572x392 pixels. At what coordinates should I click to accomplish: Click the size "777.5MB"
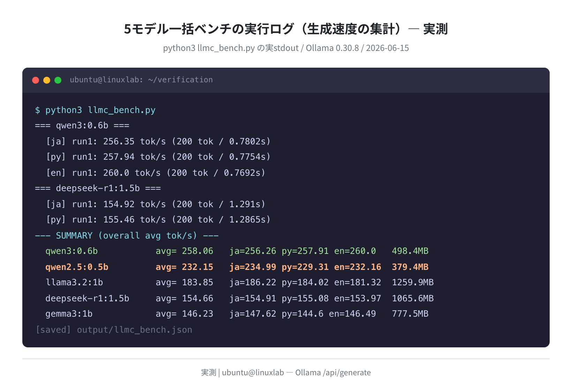(410, 314)
